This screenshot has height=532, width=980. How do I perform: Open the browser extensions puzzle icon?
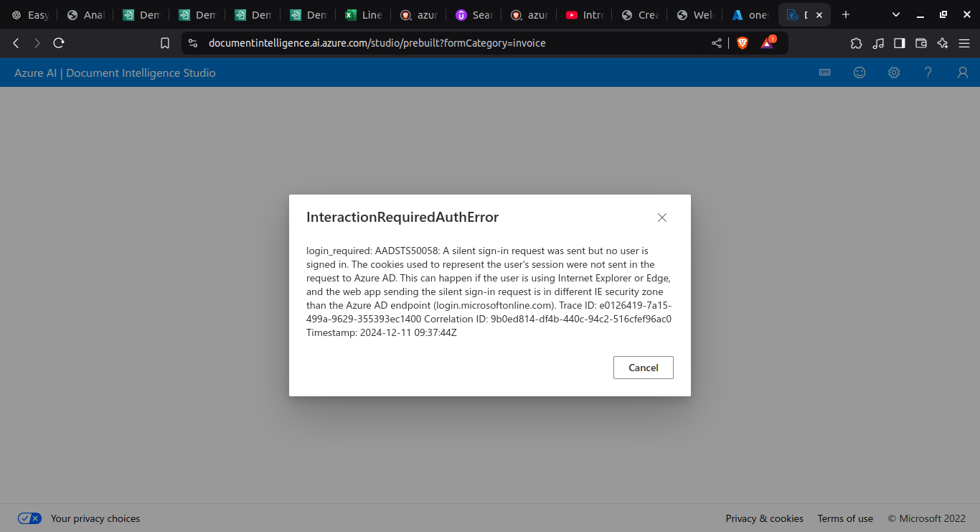[856, 43]
